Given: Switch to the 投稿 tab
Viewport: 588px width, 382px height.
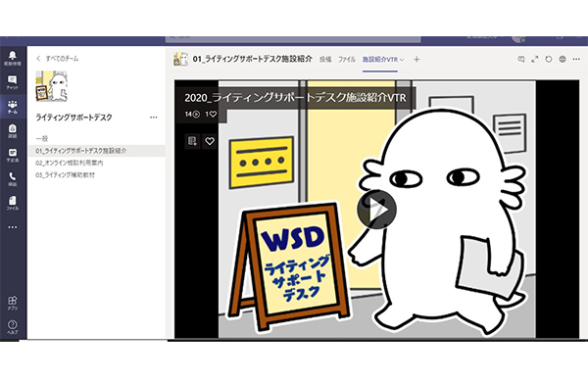Looking at the screenshot, I should pos(325,59).
